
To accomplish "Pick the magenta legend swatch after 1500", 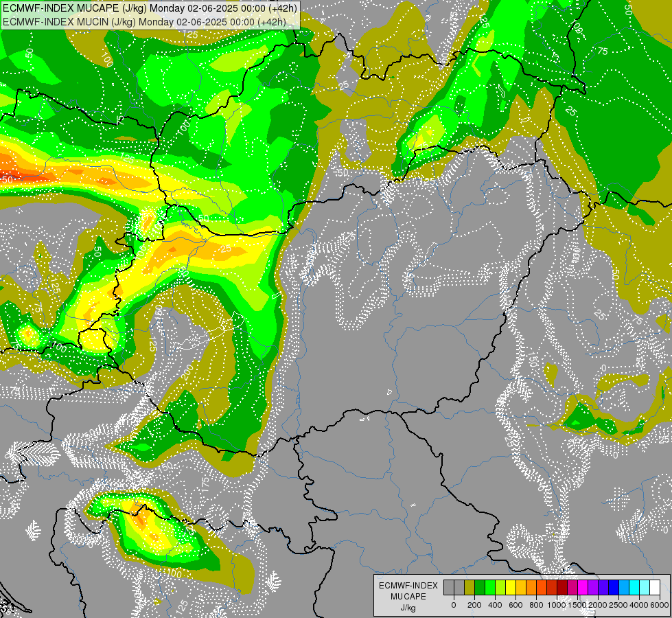I will pos(583,587).
